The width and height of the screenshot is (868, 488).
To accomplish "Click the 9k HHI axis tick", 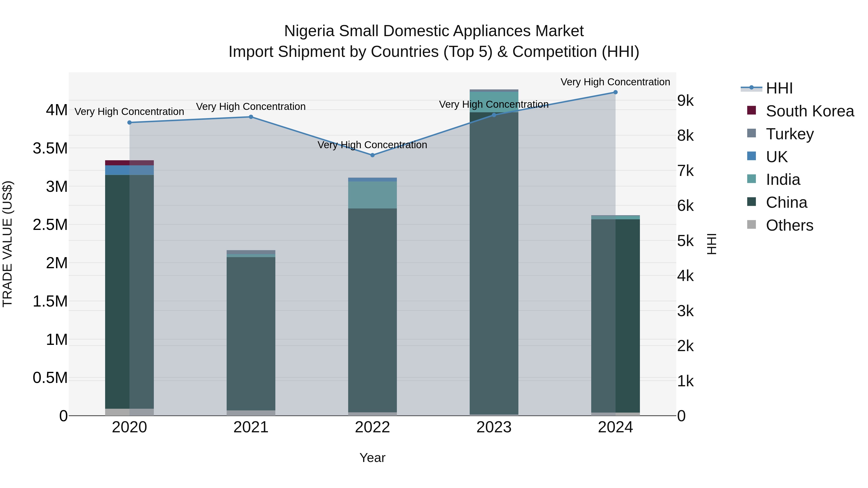I will pos(685,100).
